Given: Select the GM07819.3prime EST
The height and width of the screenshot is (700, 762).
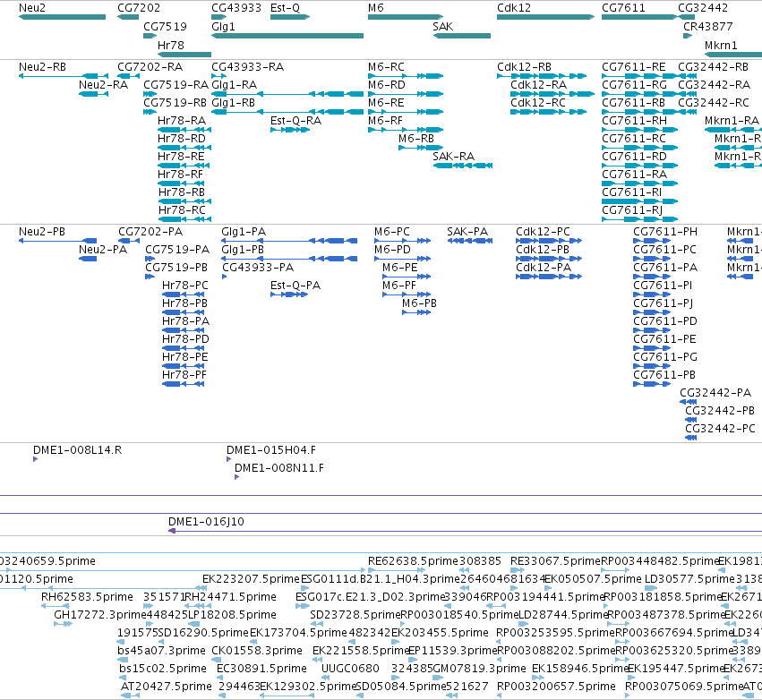Looking at the screenshot, I should (436, 677).
